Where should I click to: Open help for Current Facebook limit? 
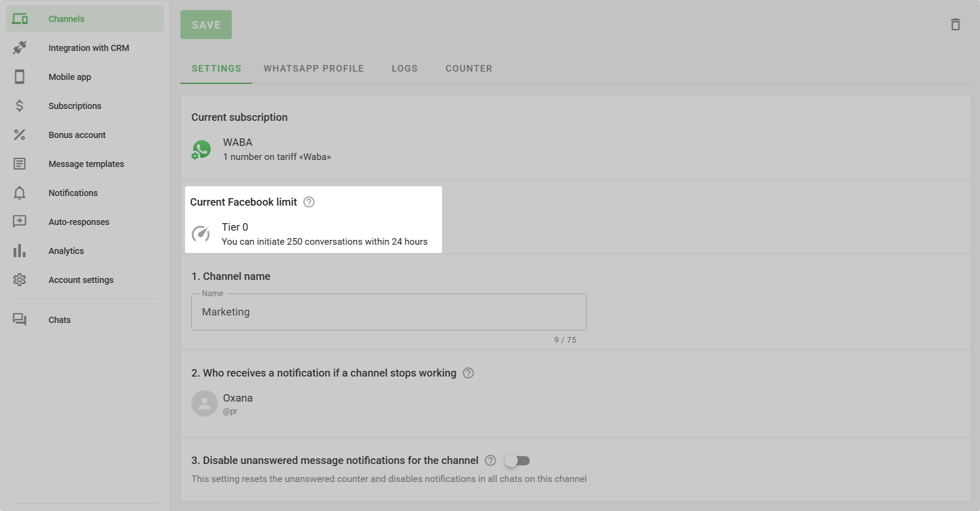(x=309, y=202)
